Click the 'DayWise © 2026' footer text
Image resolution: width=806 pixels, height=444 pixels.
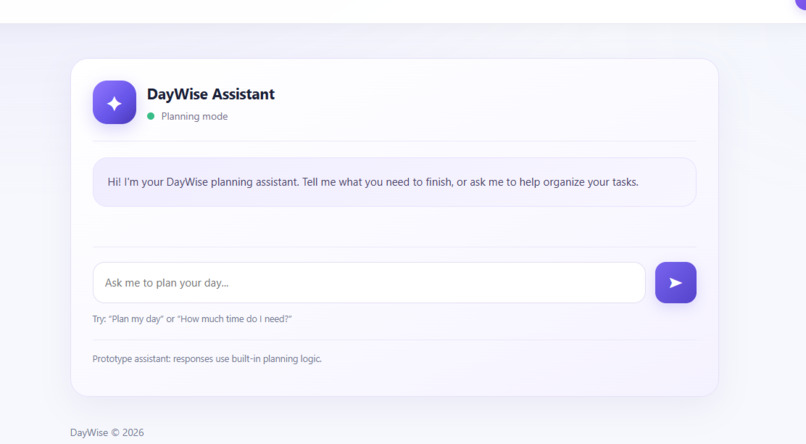[107, 433]
